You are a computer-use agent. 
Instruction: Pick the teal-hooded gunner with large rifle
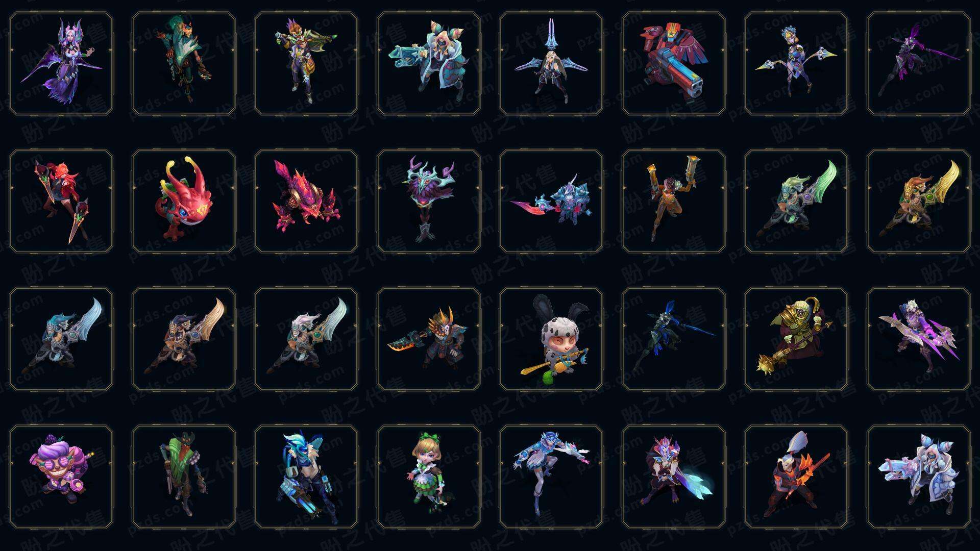coord(429,64)
